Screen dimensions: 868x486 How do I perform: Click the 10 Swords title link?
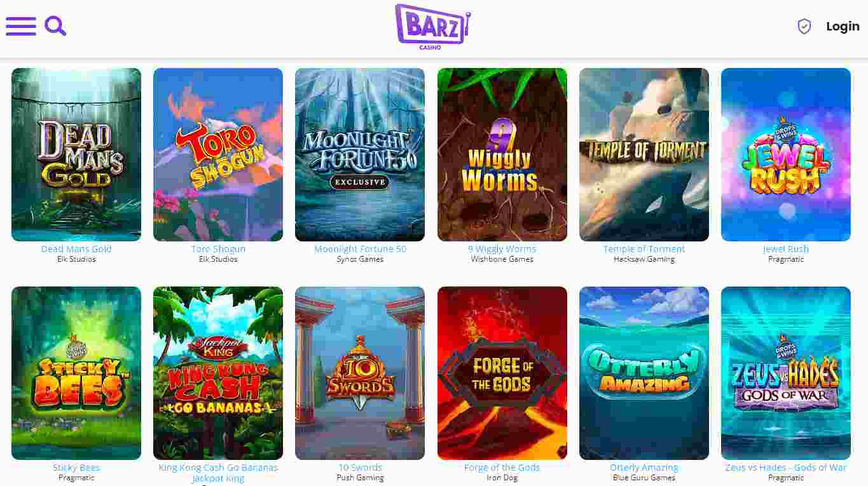point(360,468)
